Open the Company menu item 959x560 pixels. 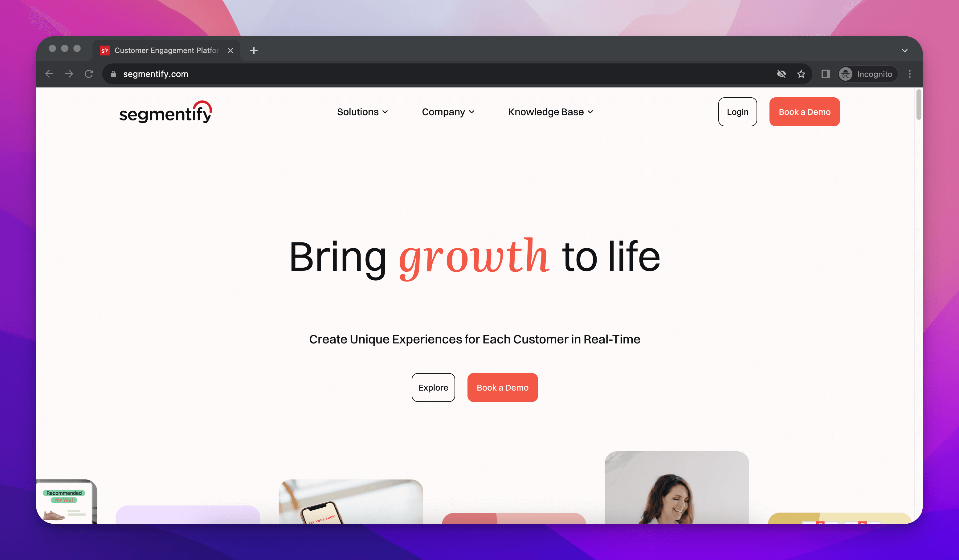448,111
